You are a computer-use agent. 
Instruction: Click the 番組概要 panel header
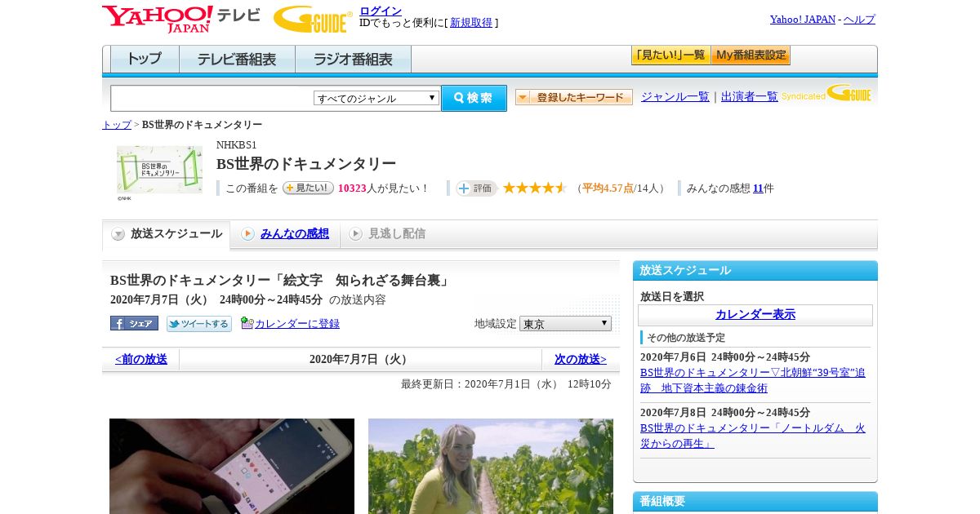[x=755, y=502]
